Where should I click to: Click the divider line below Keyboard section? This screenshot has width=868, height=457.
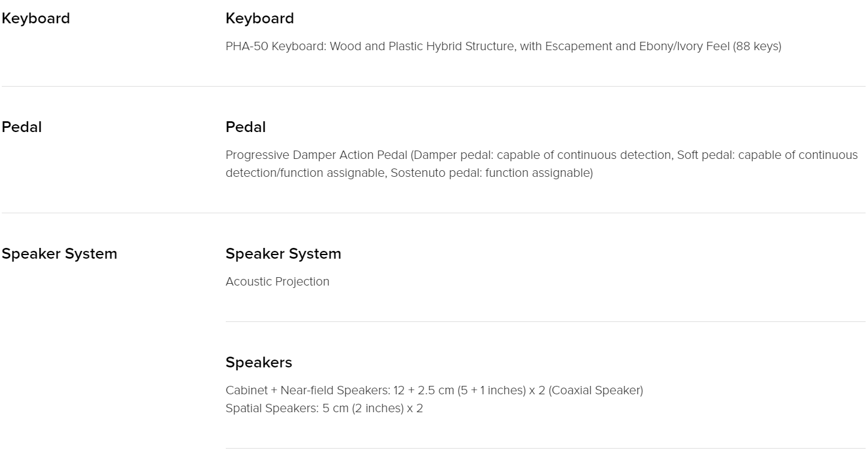tap(434, 86)
